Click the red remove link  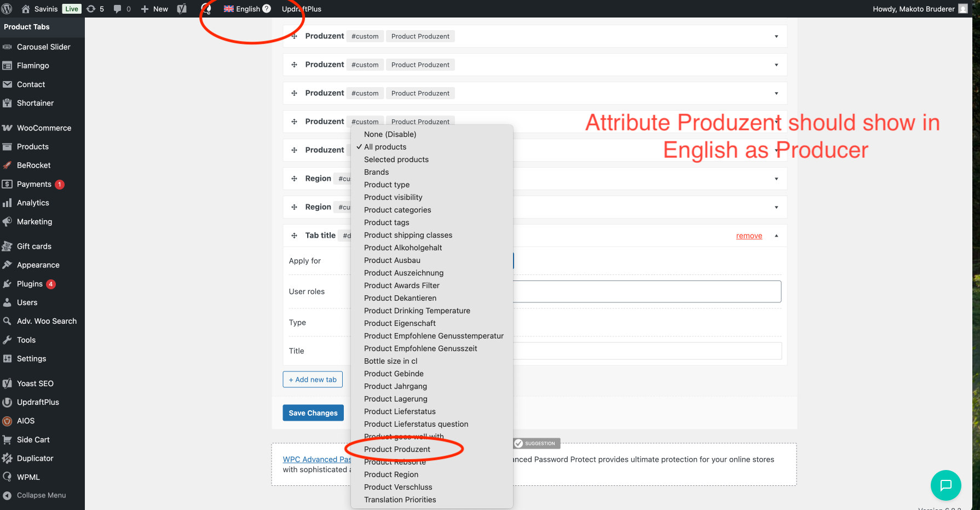click(748, 236)
